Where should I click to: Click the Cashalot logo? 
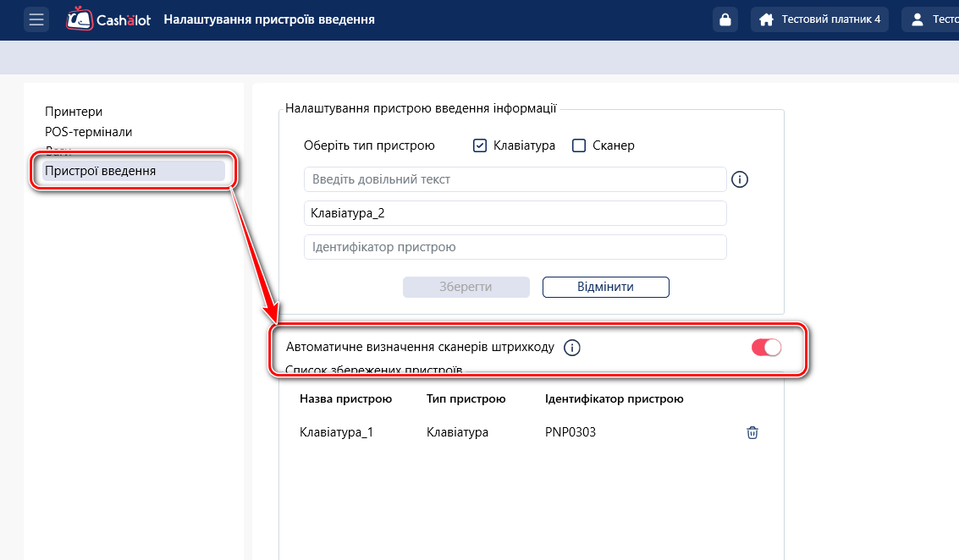click(108, 19)
